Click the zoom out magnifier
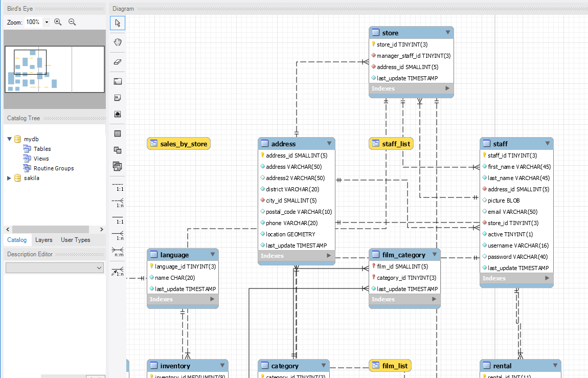 (x=72, y=22)
